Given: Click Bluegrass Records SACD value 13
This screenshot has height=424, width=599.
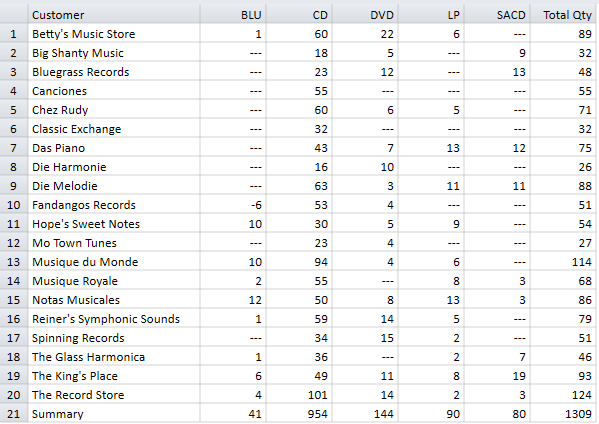Looking at the screenshot, I should (x=497, y=72).
